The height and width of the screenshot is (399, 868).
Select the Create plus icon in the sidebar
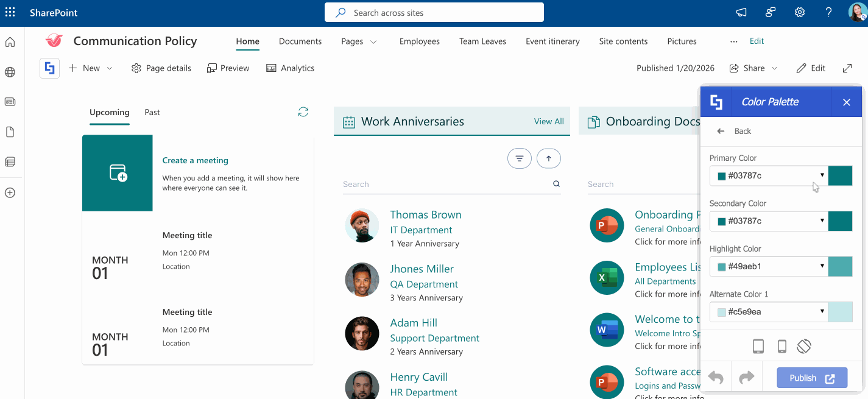click(x=10, y=192)
